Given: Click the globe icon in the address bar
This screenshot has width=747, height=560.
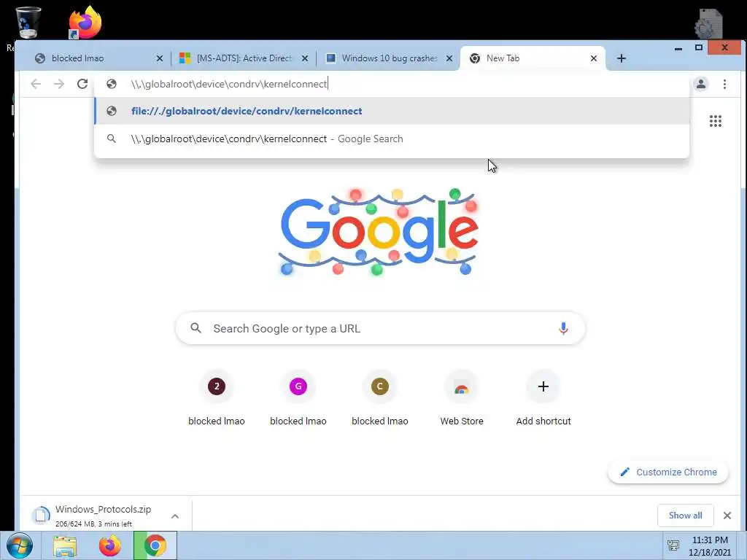Looking at the screenshot, I should (112, 85).
